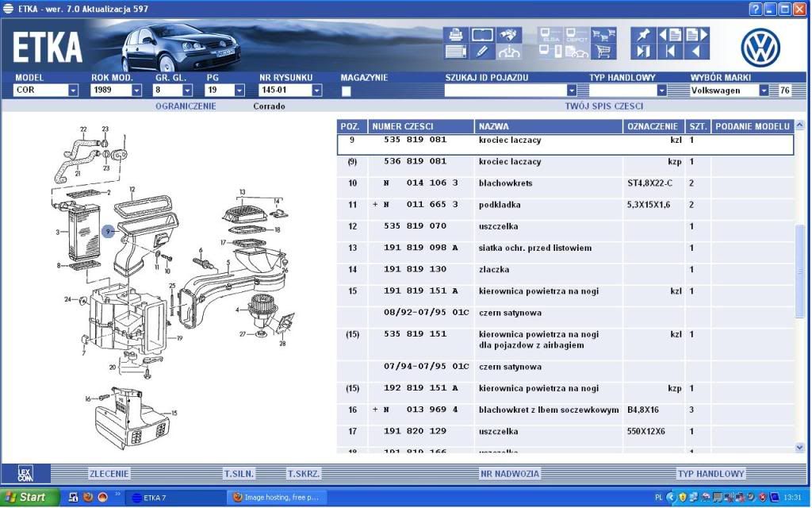Viewport: 812px width, 508px height.
Task: Click the NAZWA column header
Action: [x=548, y=126]
